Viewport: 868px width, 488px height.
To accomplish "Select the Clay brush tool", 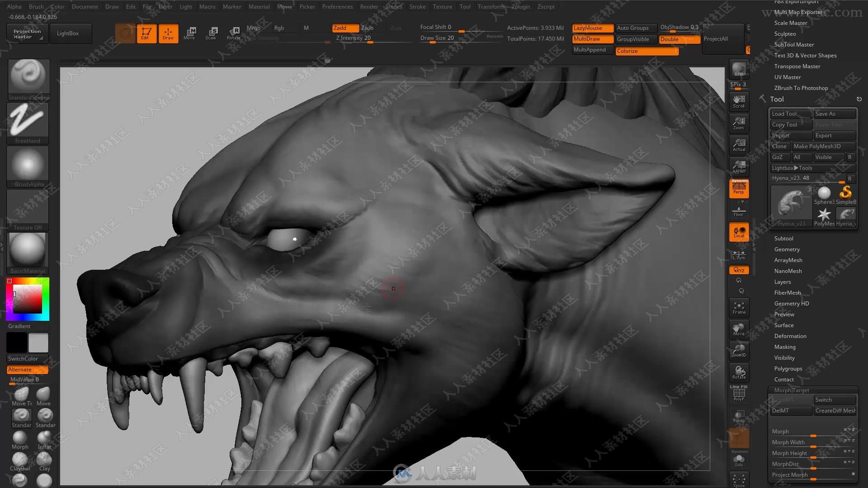I will pos(44,460).
